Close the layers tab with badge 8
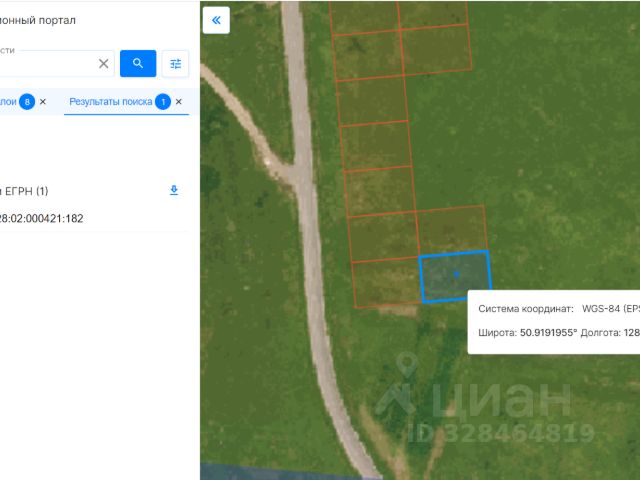The width and height of the screenshot is (640, 480). point(43,102)
